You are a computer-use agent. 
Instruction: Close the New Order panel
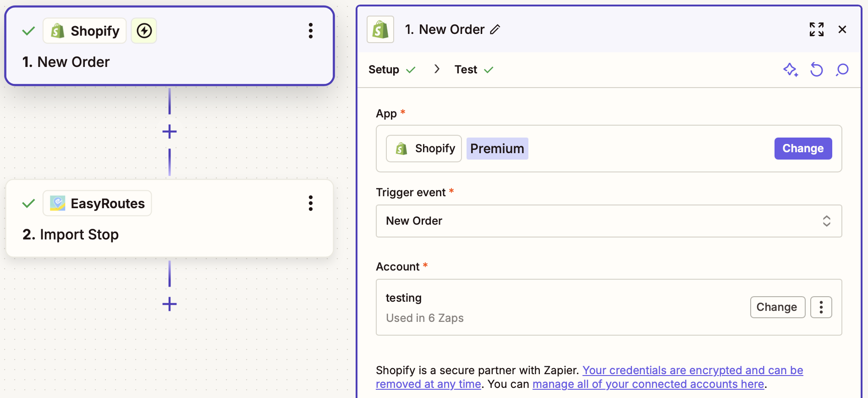coord(842,29)
